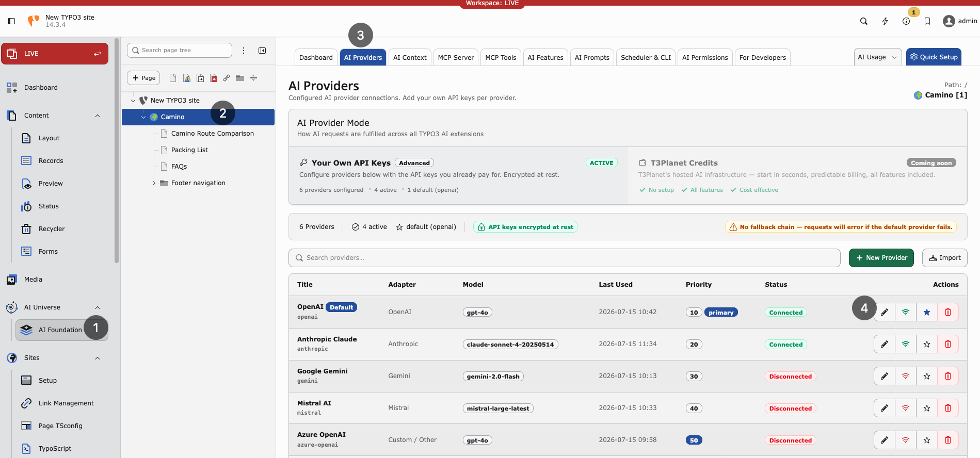Viewport: 980px width, 458px height.
Task: Collapse the Camino page tree node
Action: tap(143, 117)
